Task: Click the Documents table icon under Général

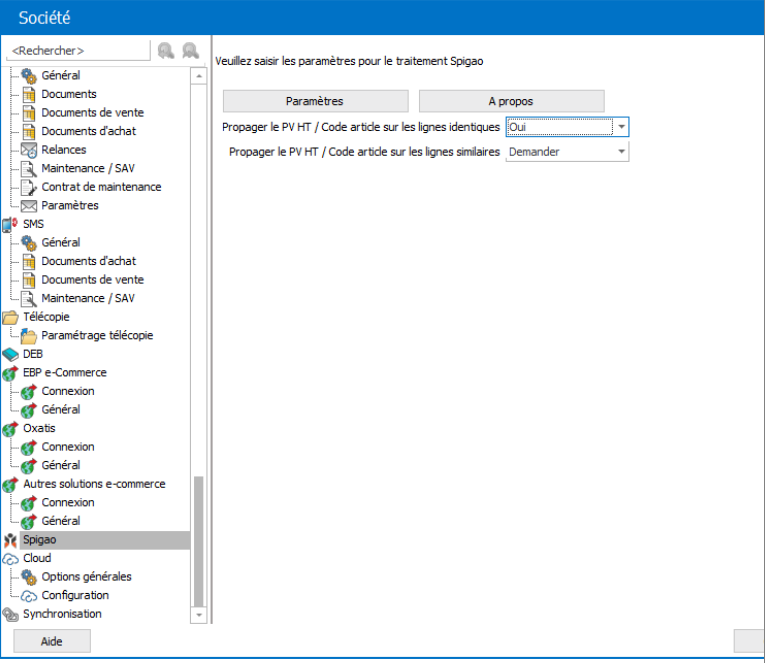Action: point(29,95)
